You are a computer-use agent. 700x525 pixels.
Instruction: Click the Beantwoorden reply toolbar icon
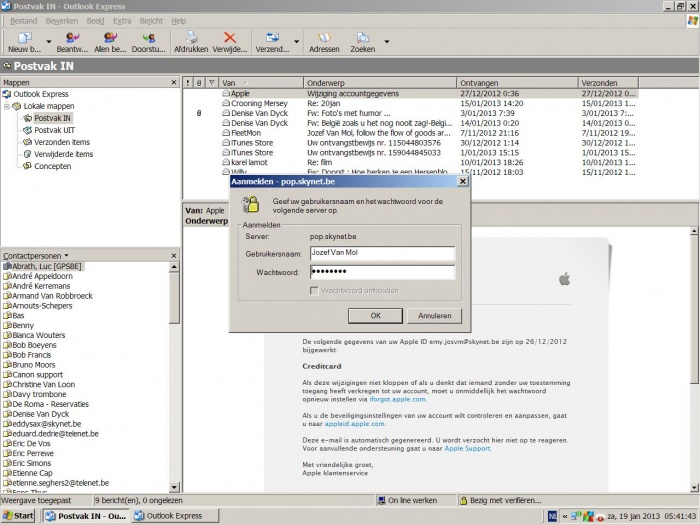[x=72, y=38]
